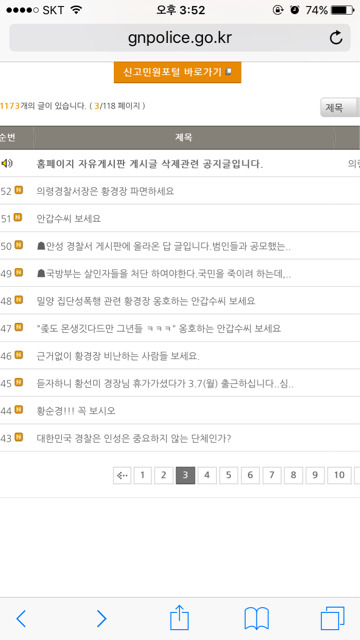
Task: Open post 의령경찰서장은 황경장 파면하세요
Action: tap(105, 191)
